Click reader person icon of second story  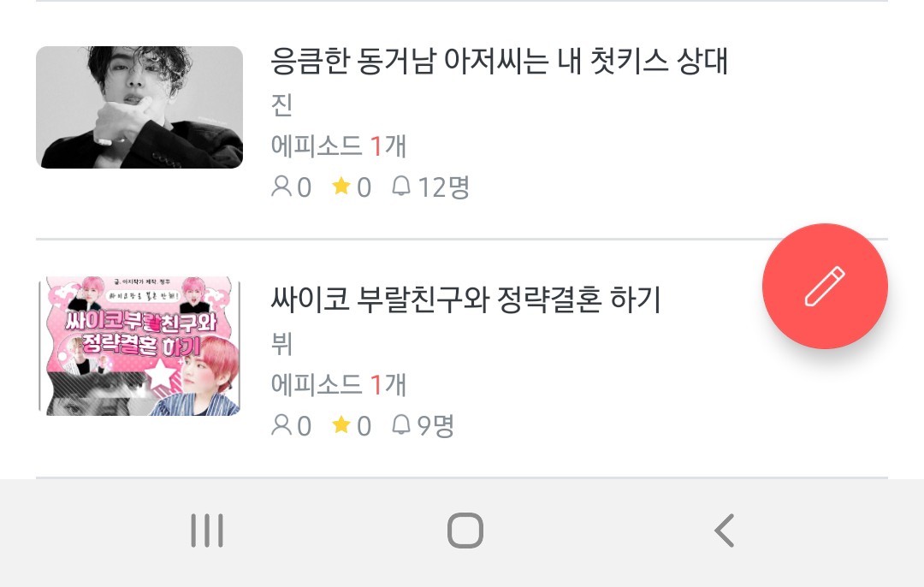281,425
